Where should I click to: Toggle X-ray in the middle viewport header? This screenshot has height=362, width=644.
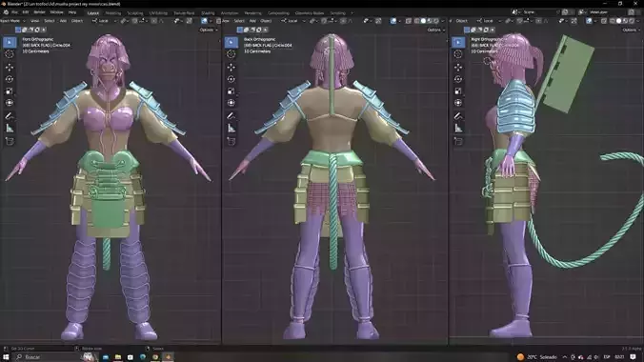[x=409, y=21]
